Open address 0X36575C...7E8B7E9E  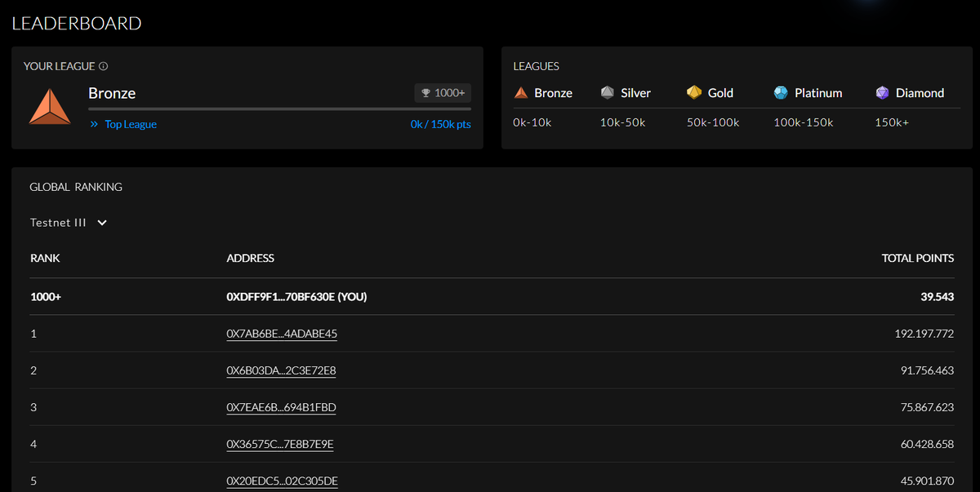click(280, 444)
